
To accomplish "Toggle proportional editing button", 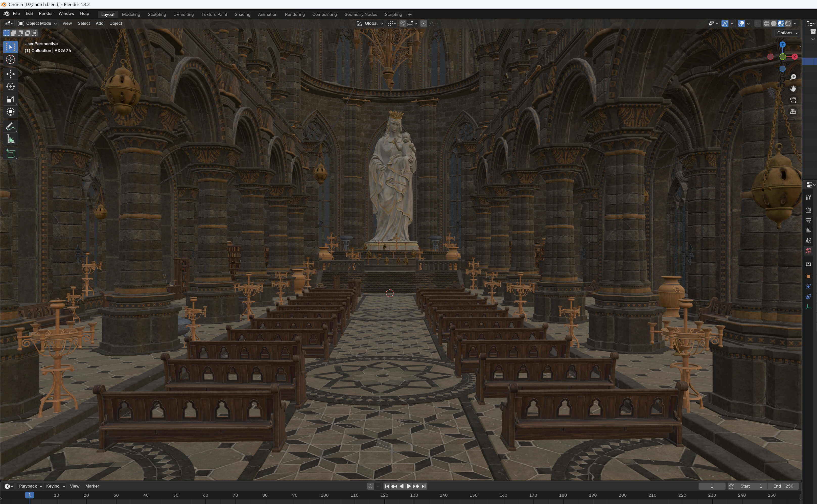I will pyautogui.click(x=424, y=23).
